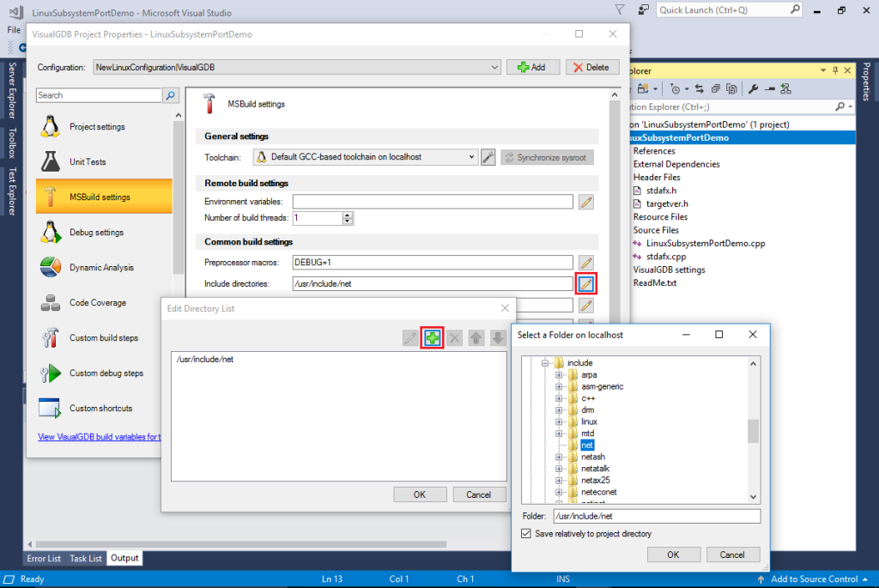Pin the Solution Explorer panel
The image size is (879, 588).
pyautogui.click(x=834, y=70)
